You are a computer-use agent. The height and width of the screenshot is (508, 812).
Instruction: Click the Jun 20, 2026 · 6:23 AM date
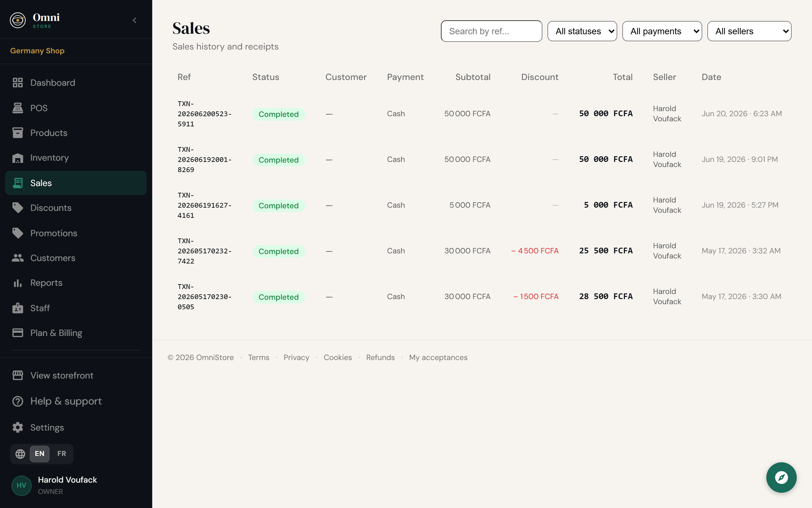coord(742,114)
